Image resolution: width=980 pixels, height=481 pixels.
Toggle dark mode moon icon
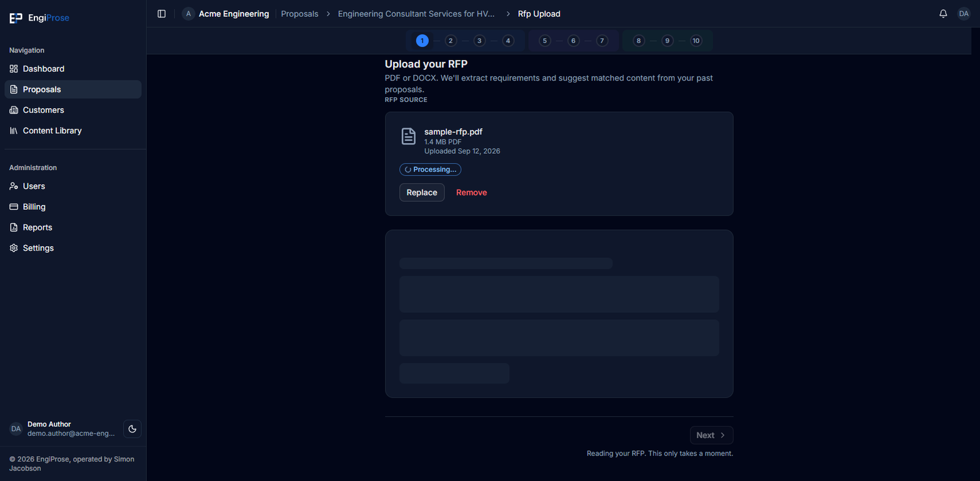[132, 429]
